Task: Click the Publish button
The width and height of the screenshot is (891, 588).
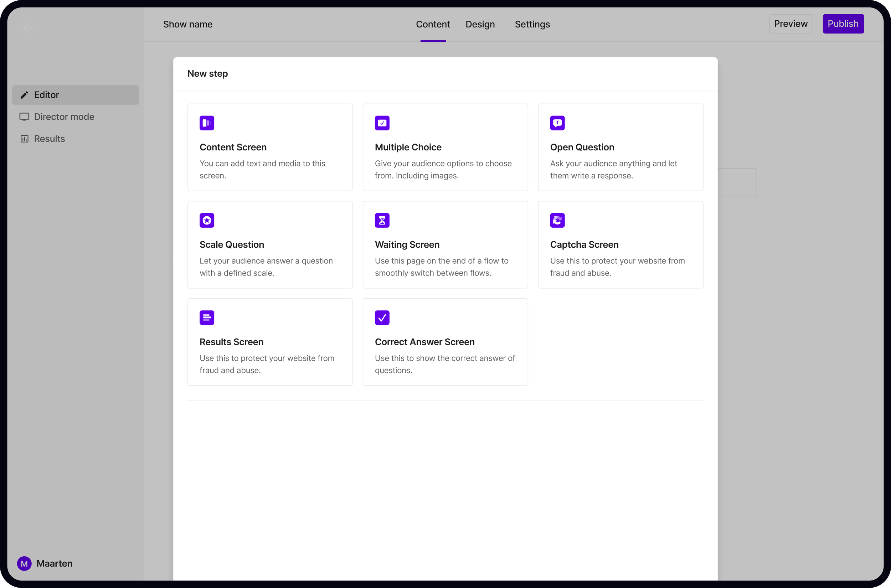Action: 843,24
